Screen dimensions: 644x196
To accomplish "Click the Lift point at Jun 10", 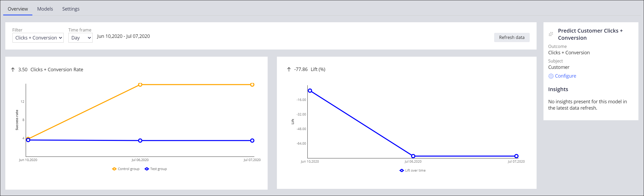I will [x=310, y=91].
